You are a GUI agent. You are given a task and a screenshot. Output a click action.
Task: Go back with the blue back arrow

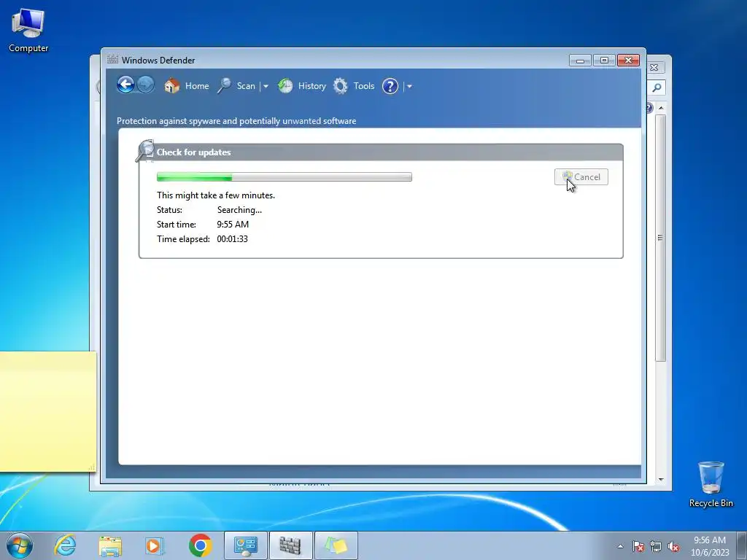coord(125,85)
